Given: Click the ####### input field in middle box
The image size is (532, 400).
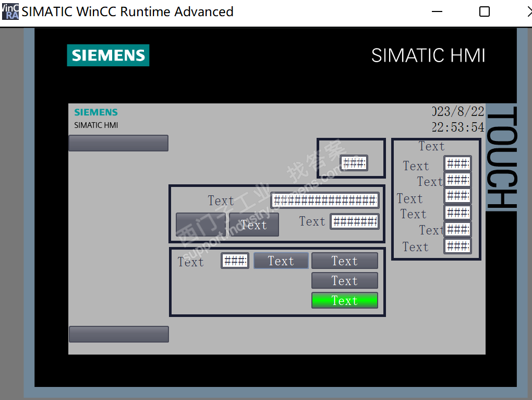Looking at the screenshot, I should pyautogui.click(x=355, y=222).
